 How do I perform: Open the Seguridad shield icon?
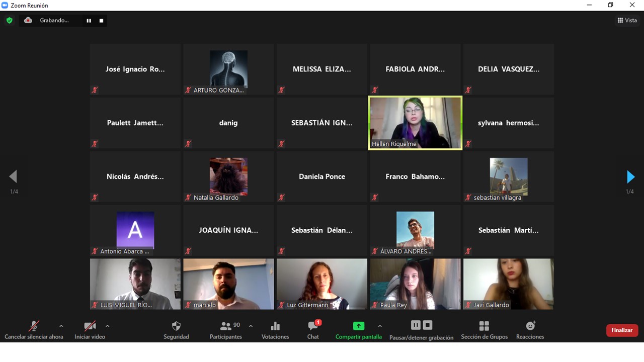(x=176, y=326)
